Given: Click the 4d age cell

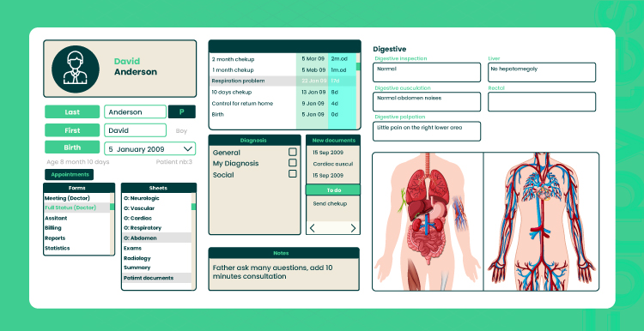Looking at the screenshot, I should click(335, 104).
